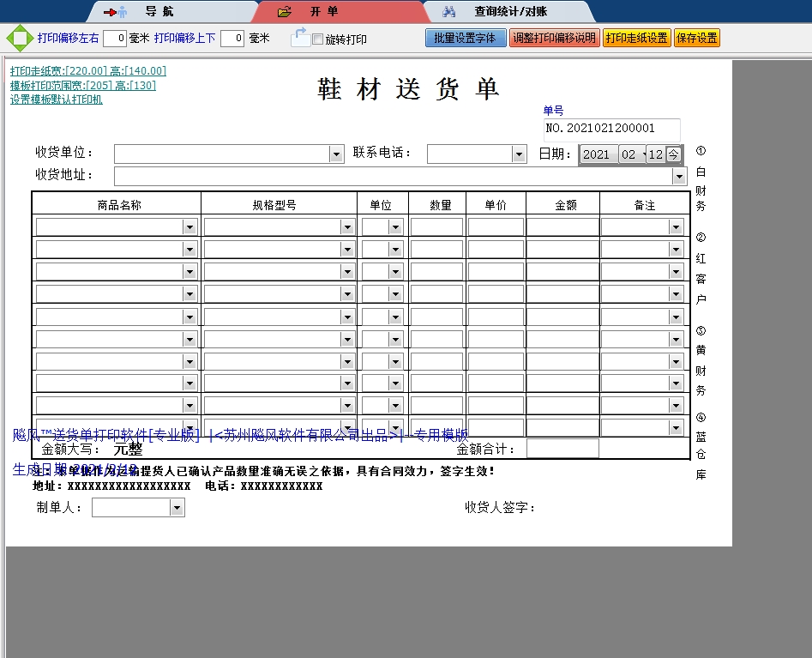Image resolution: width=812 pixels, height=658 pixels.
Task: Click the 设置模板默认打印机 link
Action: point(57,100)
